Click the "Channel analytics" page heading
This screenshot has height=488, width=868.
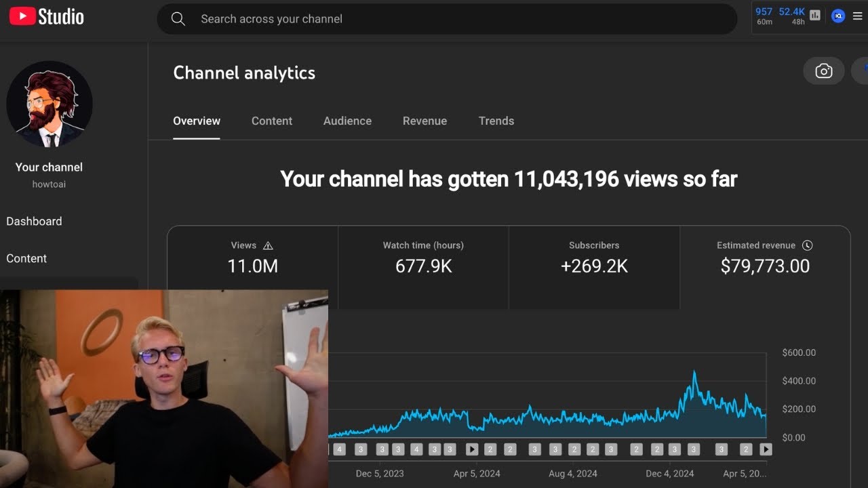pyautogui.click(x=244, y=73)
